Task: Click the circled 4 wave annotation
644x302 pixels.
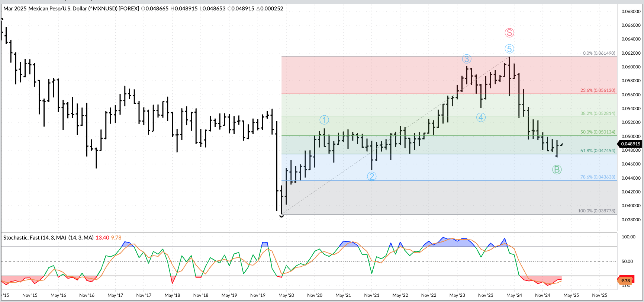Action: 481,118
